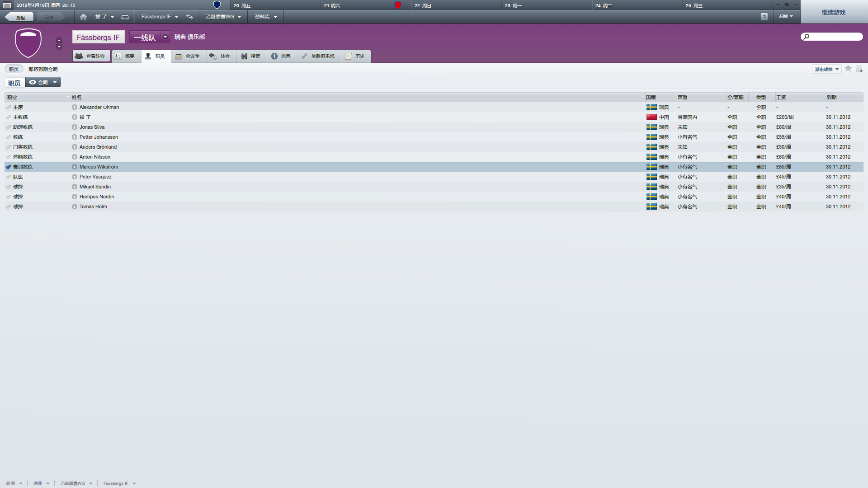Click info icon beside Jonas Silva
The height and width of the screenshot is (488, 868).
[x=75, y=127]
